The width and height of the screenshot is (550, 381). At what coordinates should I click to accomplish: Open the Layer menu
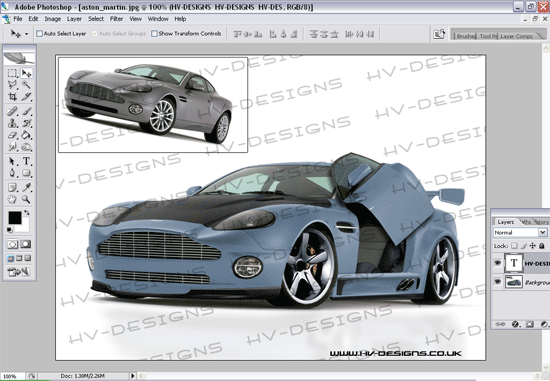pos(74,19)
